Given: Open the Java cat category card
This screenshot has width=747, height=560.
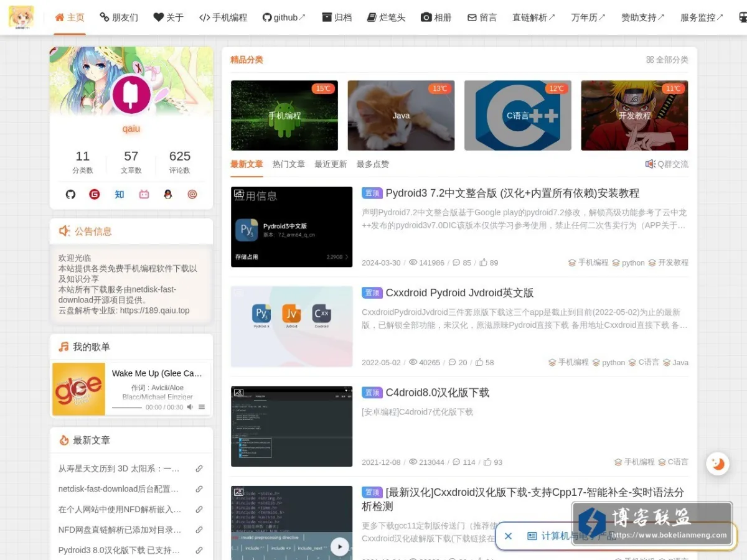Looking at the screenshot, I should (401, 115).
